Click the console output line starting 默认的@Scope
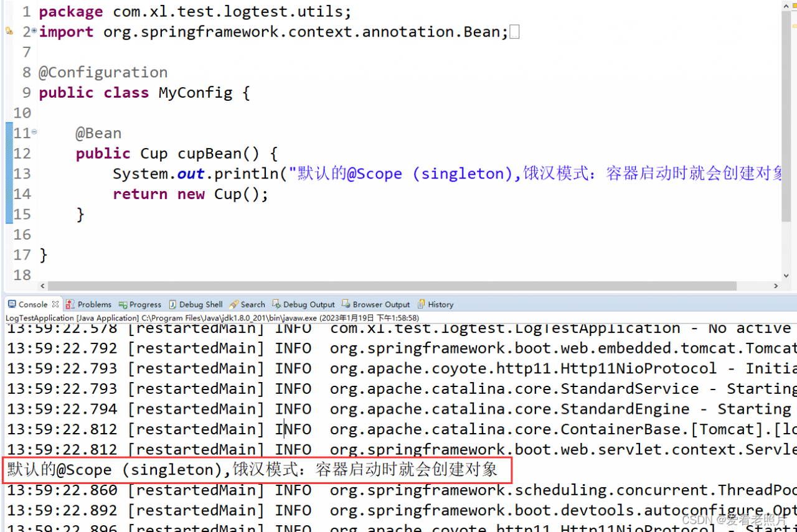 tap(252, 470)
